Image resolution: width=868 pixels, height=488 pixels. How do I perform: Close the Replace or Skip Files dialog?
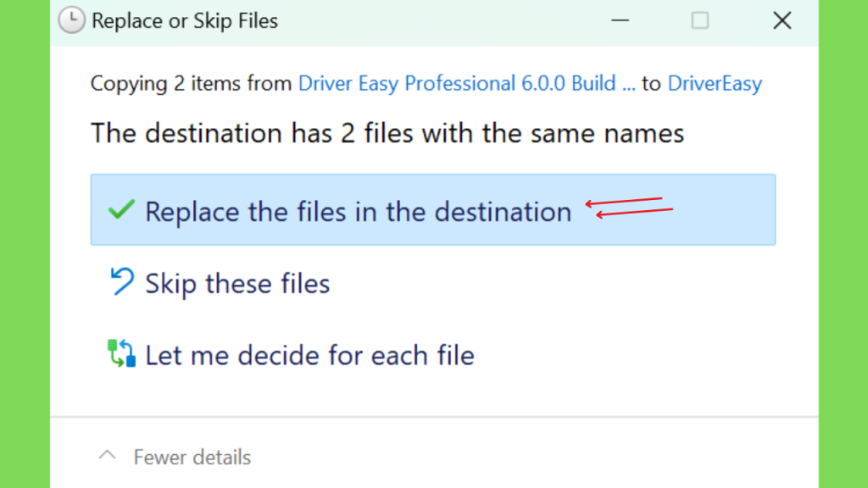[x=782, y=21]
